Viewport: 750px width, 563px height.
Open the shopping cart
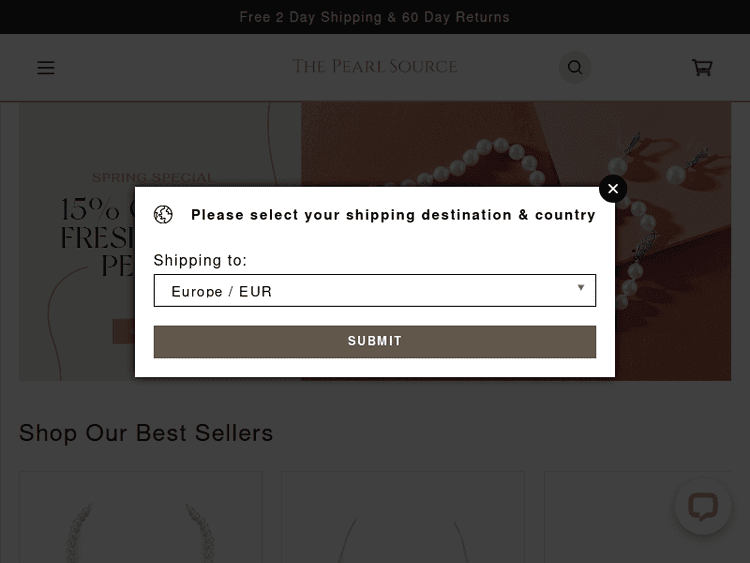pos(702,68)
